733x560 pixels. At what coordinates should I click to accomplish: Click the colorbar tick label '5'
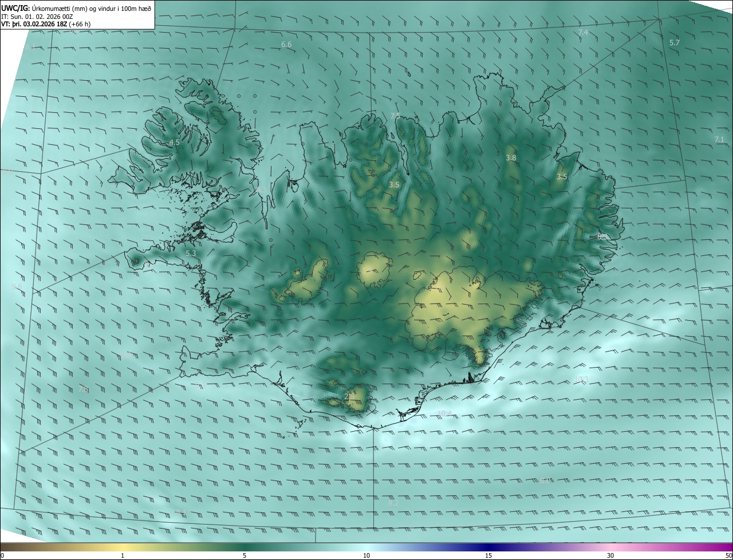click(245, 555)
